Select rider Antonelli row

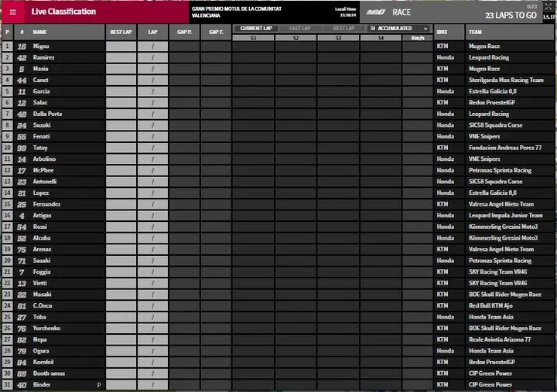click(x=278, y=182)
